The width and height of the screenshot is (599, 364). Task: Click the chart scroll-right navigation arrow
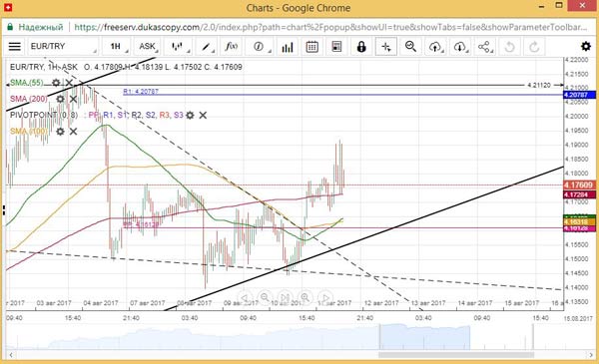click(325, 298)
